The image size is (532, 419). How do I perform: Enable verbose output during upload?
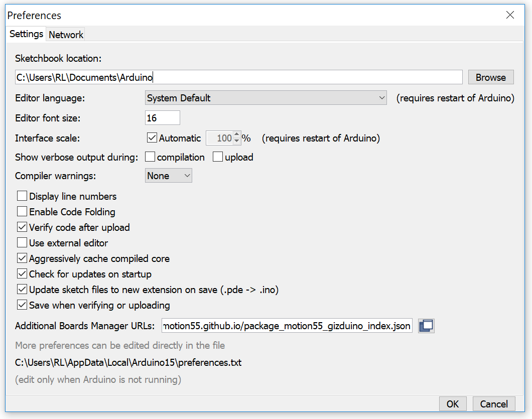tap(218, 157)
